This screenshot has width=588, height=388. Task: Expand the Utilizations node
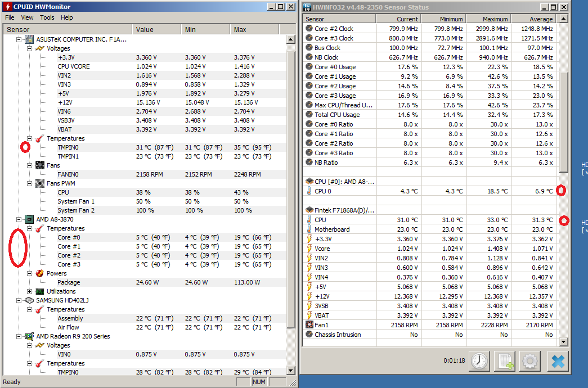tap(29, 291)
